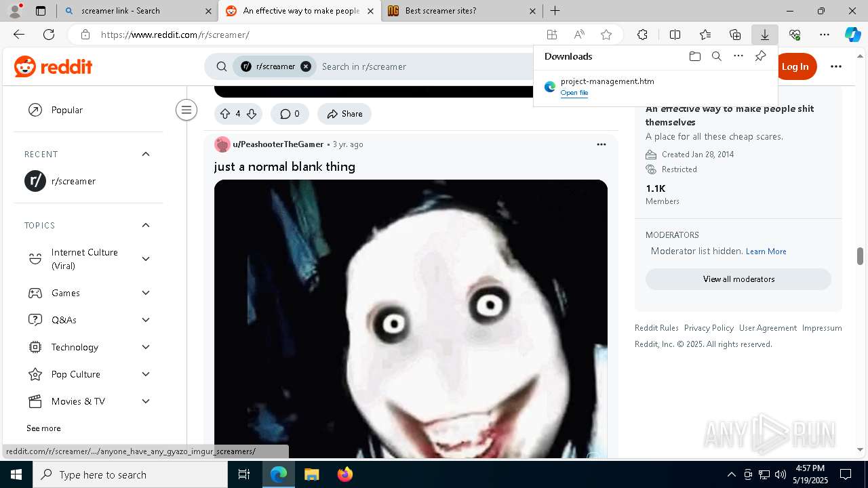
Task: Add this page to favorites star
Action: coord(606,35)
